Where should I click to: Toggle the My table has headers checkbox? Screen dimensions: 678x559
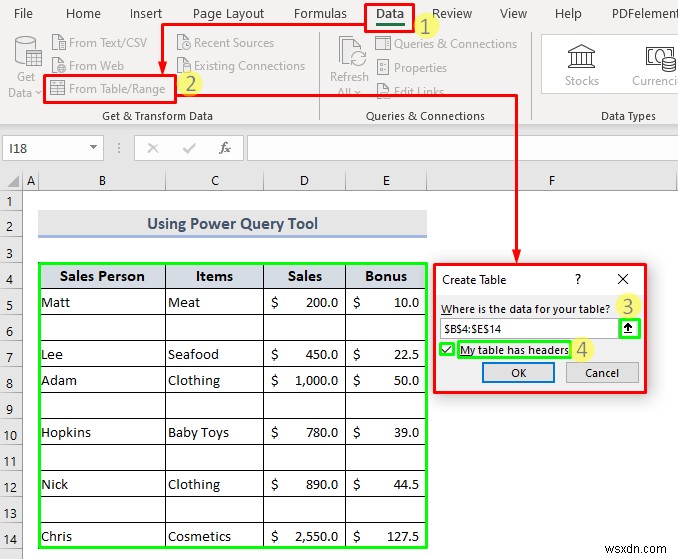tap(447, 349)
